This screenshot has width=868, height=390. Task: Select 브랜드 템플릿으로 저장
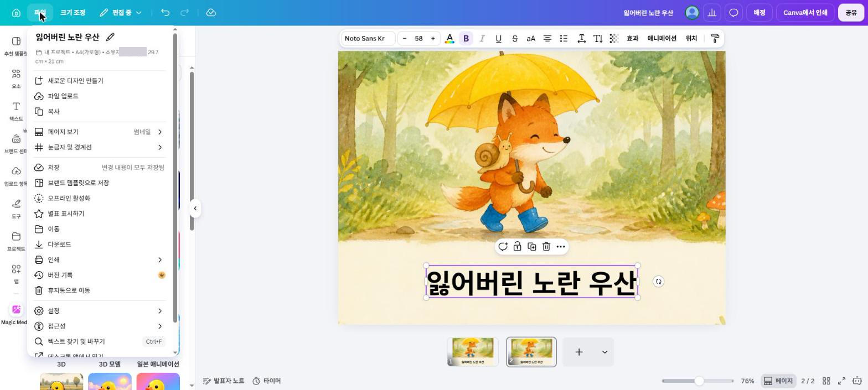click(x=100, y=183)
